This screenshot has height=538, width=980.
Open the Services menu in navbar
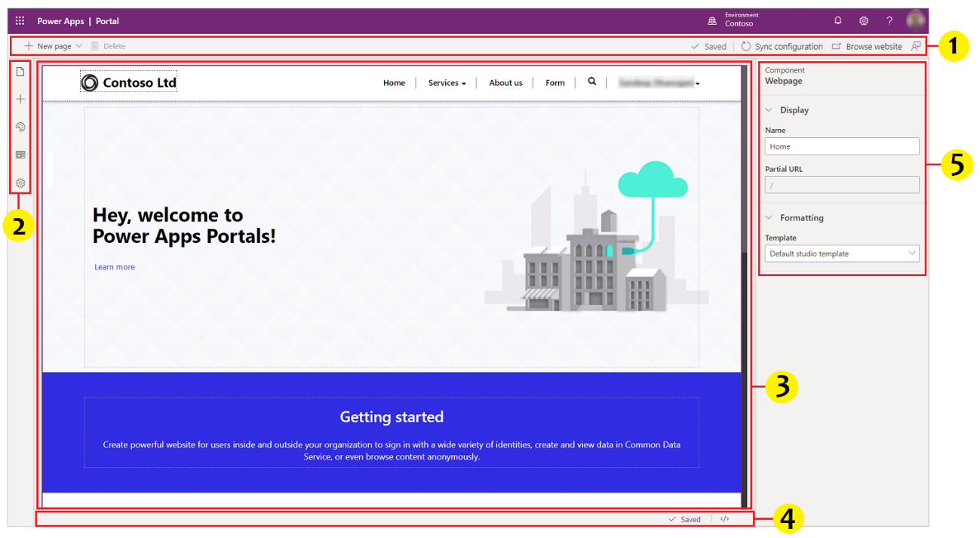coord(447,83)
